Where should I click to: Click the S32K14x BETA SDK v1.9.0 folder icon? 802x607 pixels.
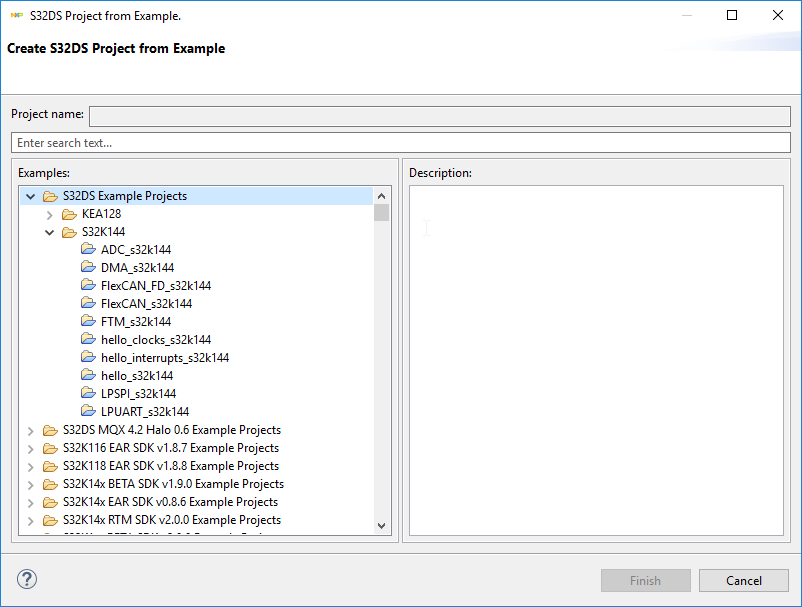pyautogui.click(x=50, y=484)
